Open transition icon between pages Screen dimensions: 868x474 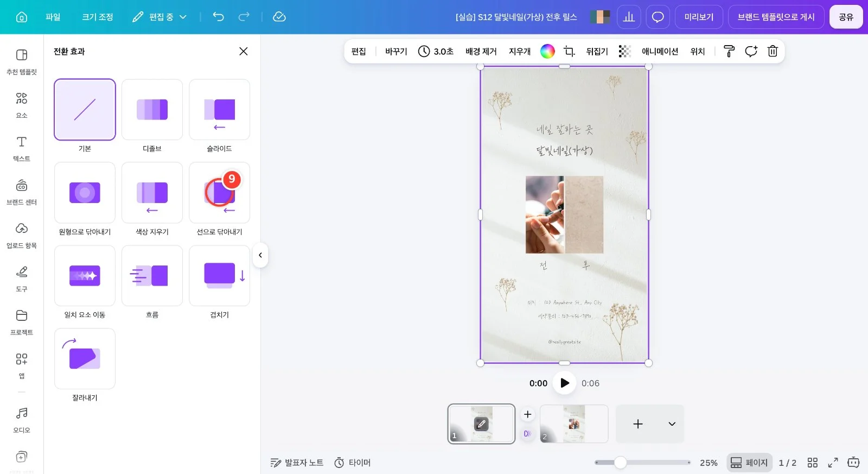[527, 434]
